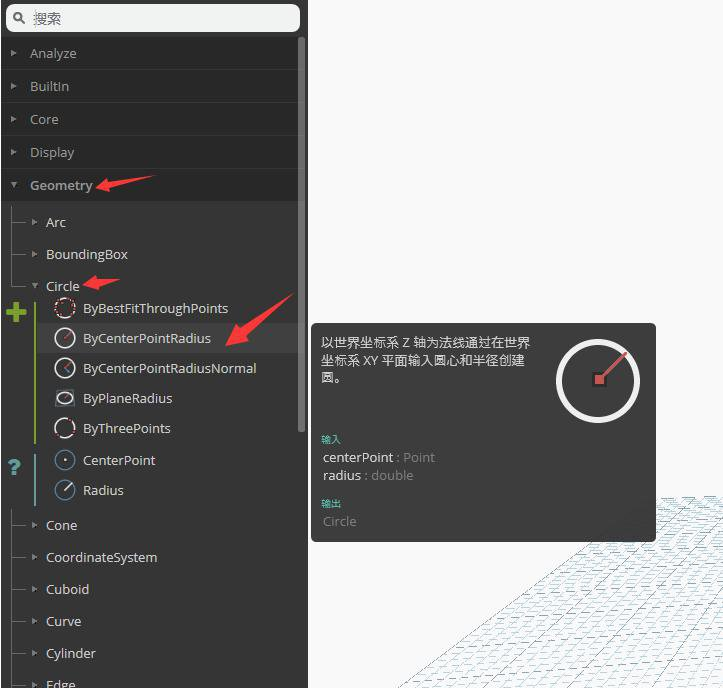Expand the Cone subcategory arrow
723x688 pixels.
pyautogui.click(x=35, y=525)
